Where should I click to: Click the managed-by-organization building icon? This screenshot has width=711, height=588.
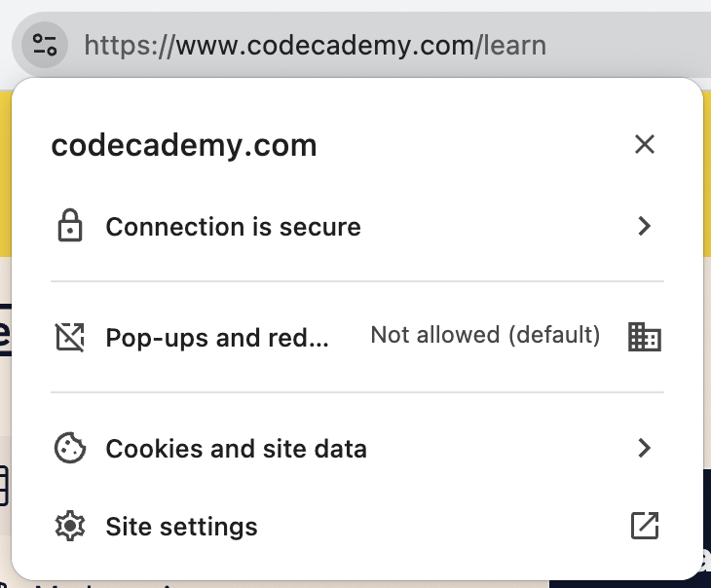point(644,337)
